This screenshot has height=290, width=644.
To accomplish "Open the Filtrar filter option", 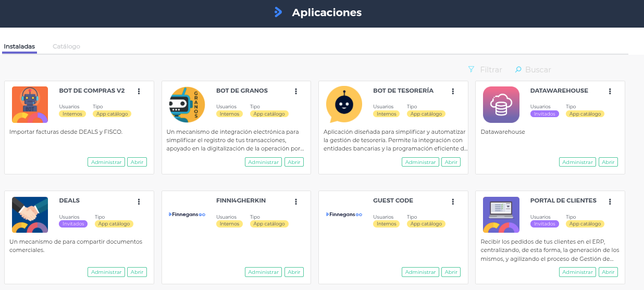I will coord(485,70).
